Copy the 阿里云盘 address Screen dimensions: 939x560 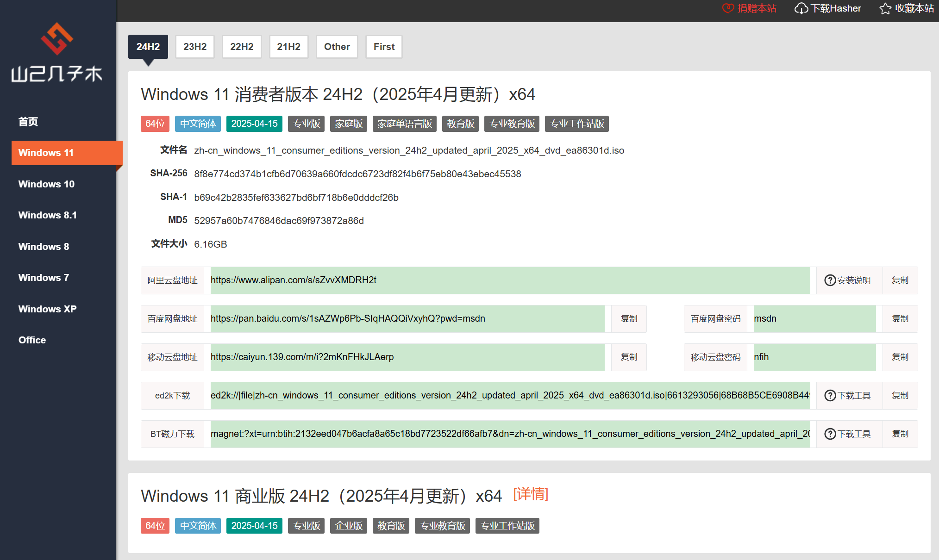[900, 280]
